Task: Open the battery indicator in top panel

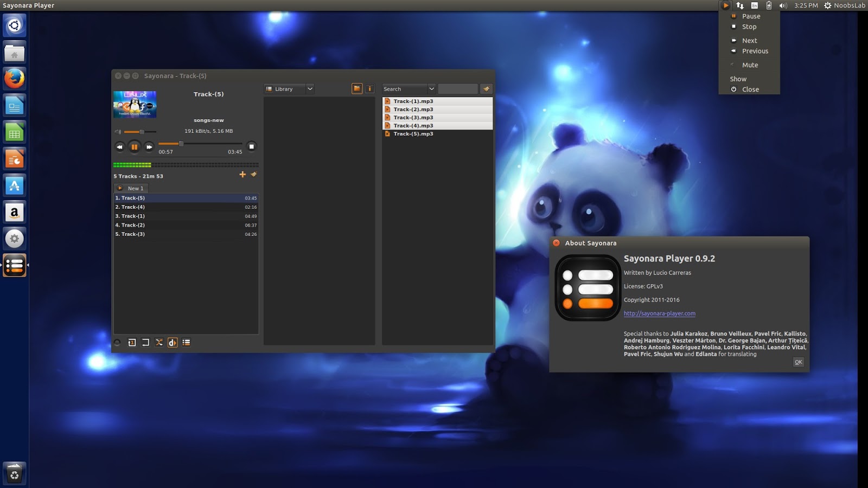Action: 769,5
